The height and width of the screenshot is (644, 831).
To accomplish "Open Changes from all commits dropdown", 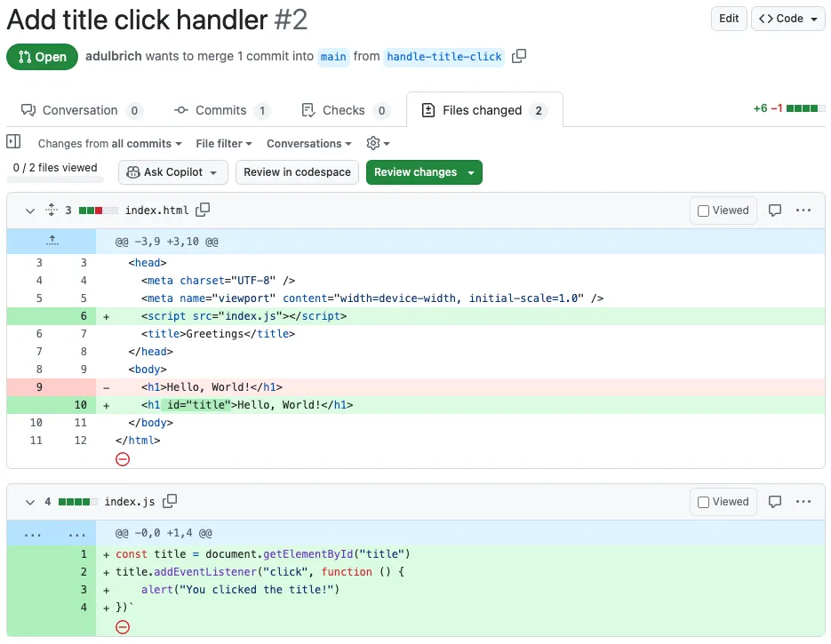I will (x=109, y=144).
